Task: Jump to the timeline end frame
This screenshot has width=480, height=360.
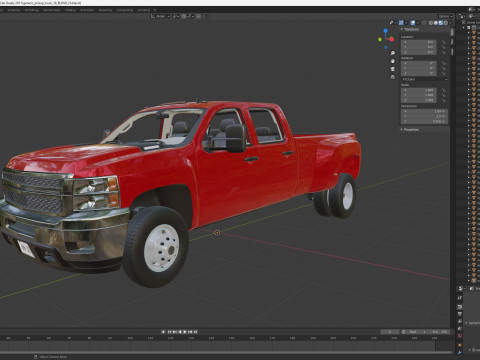Action: coord(196,332)
